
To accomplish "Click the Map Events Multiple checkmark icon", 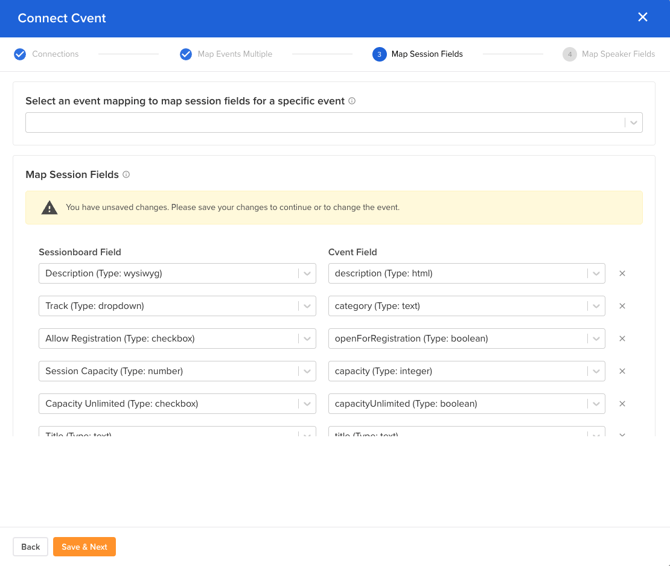I will click(185, 54).
